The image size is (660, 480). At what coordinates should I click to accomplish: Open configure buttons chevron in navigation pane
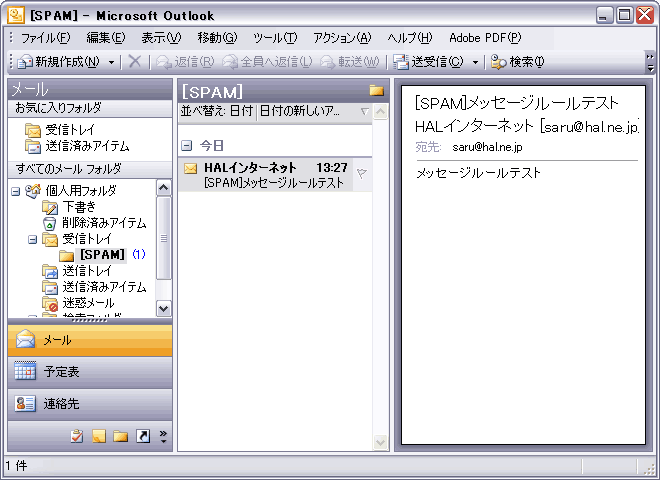coord(163,436)
